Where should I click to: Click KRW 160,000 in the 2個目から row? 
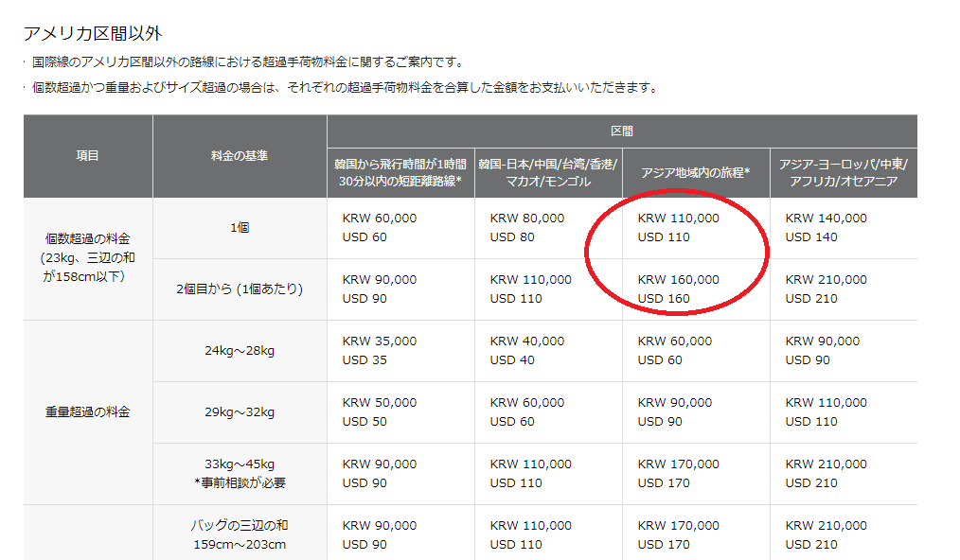(678, 280)
